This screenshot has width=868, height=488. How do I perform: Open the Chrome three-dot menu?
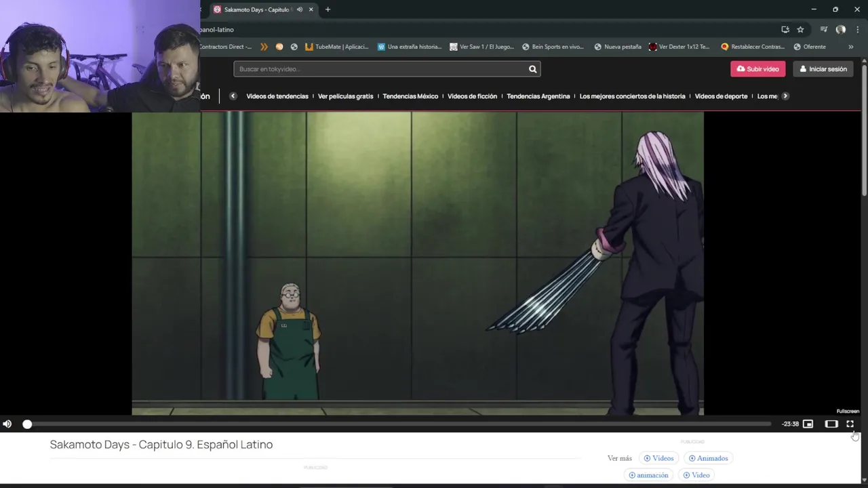pyautogui.click(x=858, y=30)
